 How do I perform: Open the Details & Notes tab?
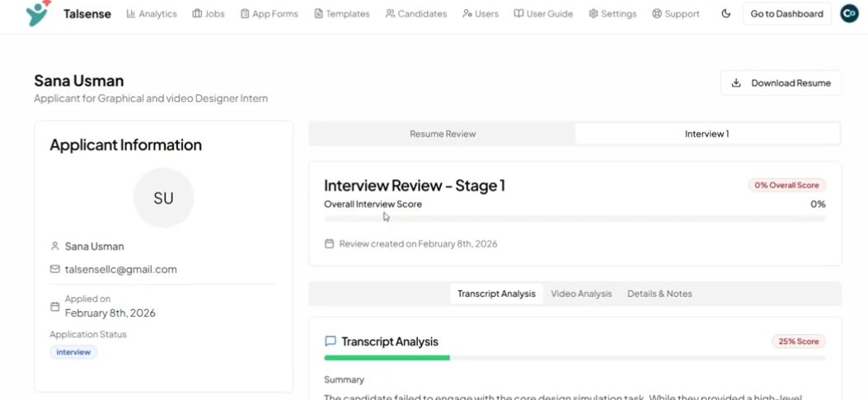[x=659, y=294]
